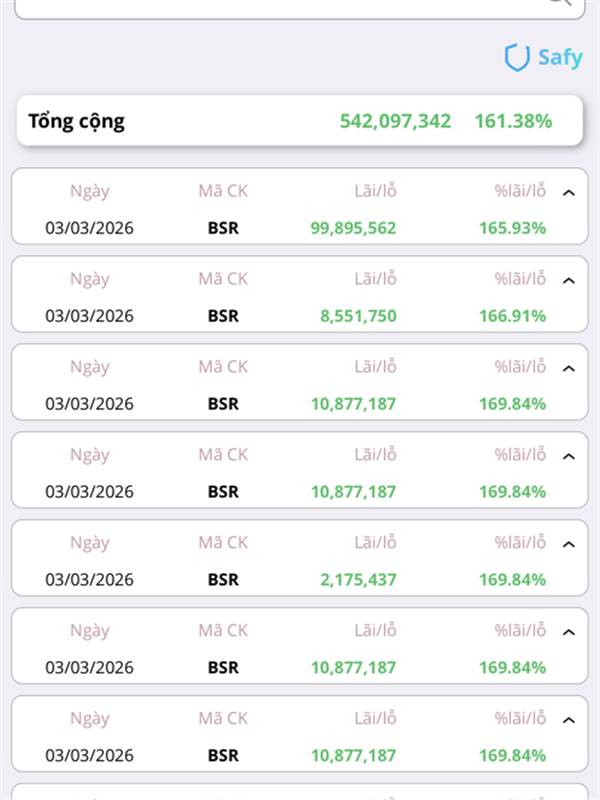Collapse the entry with profit 2,175,437
The width and height of the screenshot is (600, 800).
[x=569, y=544]
